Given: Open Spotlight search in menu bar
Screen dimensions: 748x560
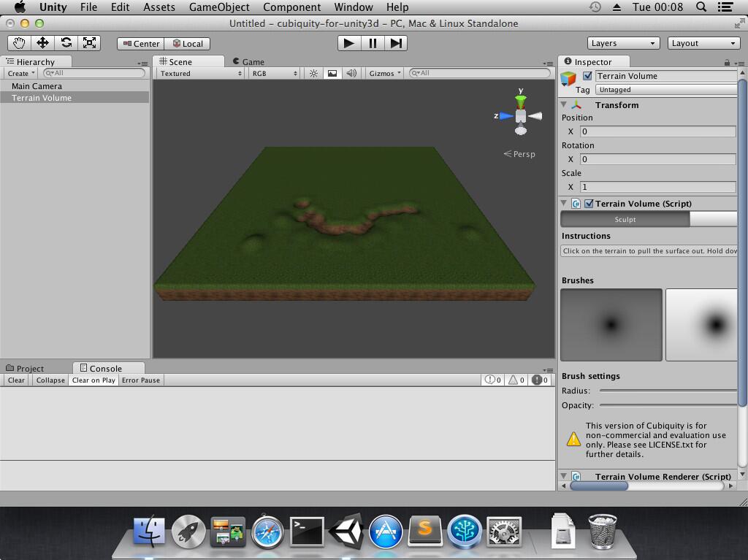Looking at the screenshot, I should click(x=701, y=7).
